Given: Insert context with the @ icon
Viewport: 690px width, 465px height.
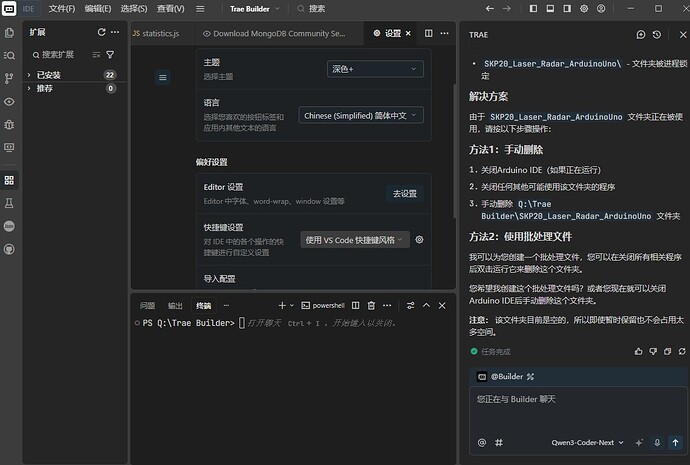Looking at the screenshot, I should [482, 443].
